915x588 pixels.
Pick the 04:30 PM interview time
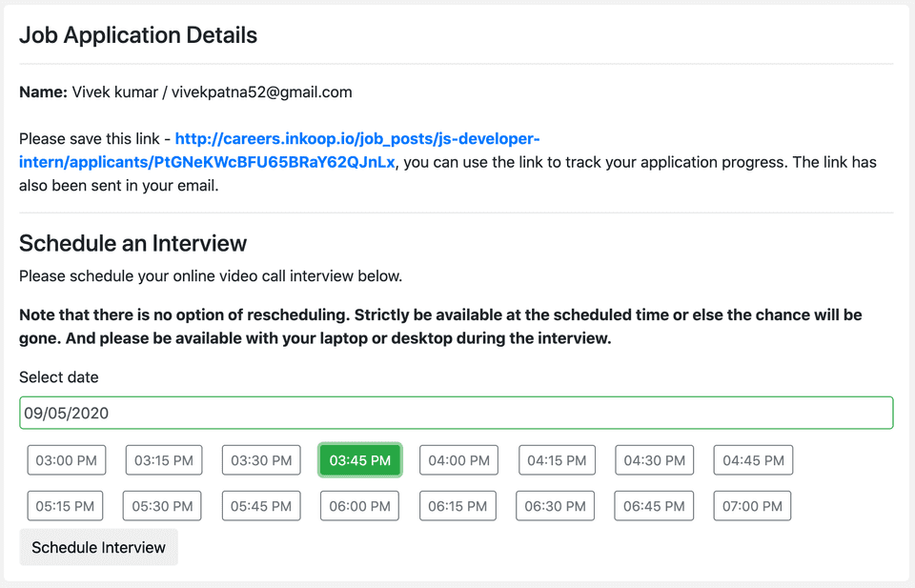pyautogui.click(x=654, y=460)
